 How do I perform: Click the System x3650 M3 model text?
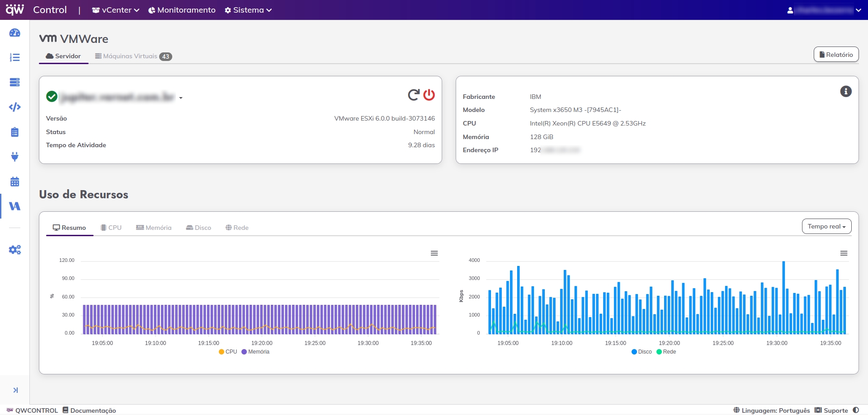coord(576,110)
